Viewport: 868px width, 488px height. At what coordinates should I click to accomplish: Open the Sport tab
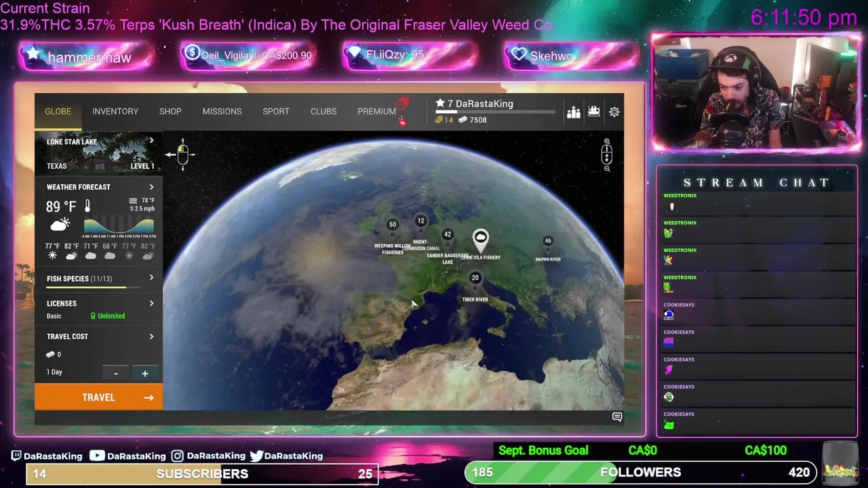pyautogui.click(x=276, y=111)
